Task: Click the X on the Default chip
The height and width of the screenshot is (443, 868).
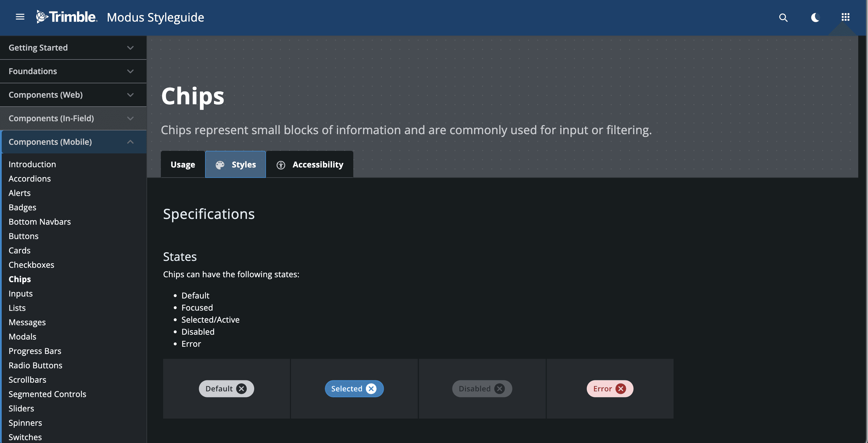Action: click(241, 389)
